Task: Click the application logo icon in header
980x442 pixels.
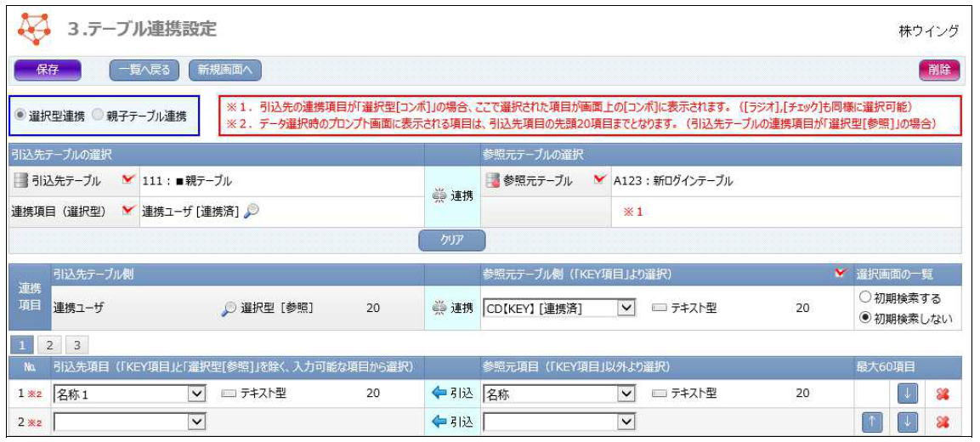Action: [x=35, y=29]
